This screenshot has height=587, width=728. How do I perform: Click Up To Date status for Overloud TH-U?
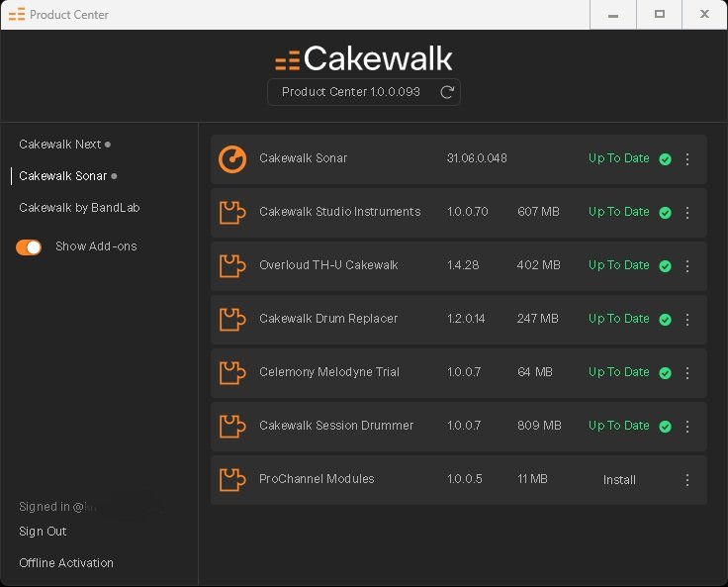click(x=619, y=265)
